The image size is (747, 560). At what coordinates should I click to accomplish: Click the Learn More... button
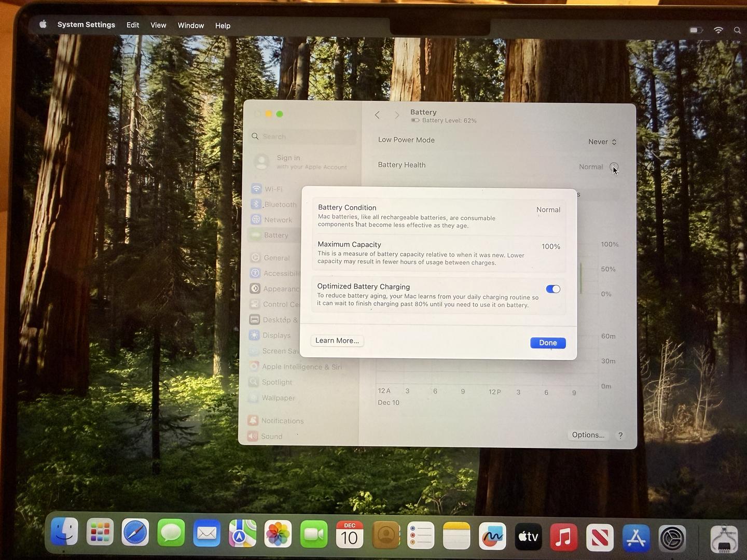pos(337,341)
